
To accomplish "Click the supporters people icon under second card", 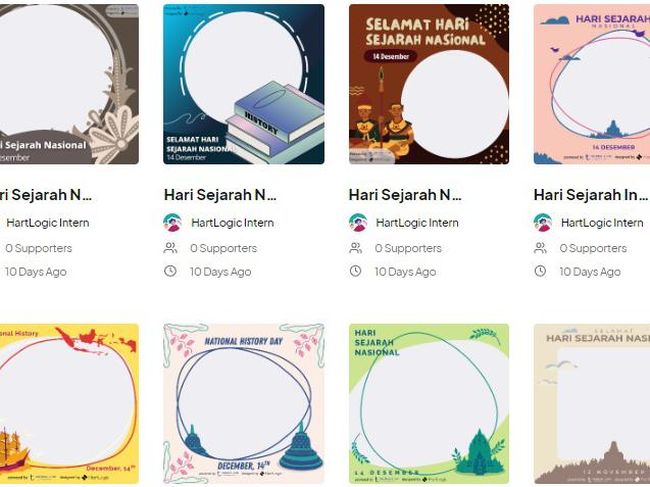I will tap(171, 248).
